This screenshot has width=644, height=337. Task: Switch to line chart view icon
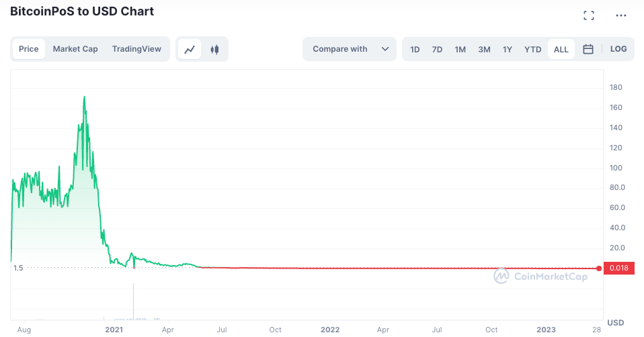(x=190, y=49)
